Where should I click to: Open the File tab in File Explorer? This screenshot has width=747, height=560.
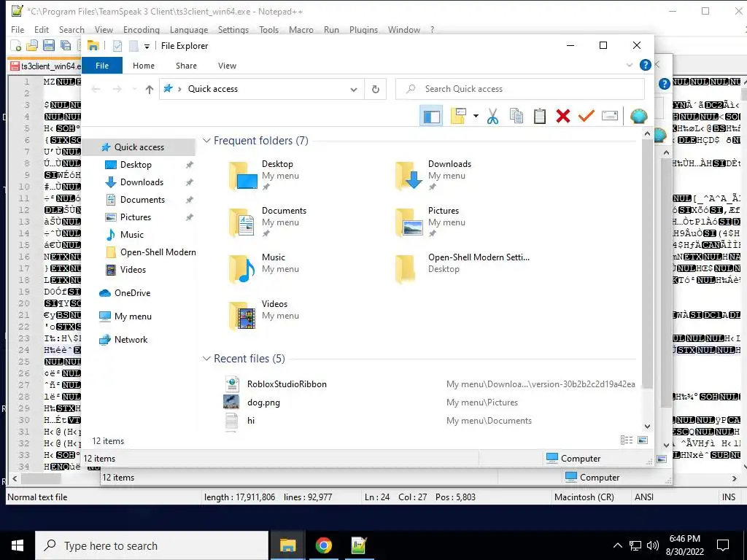click(102, 65)
